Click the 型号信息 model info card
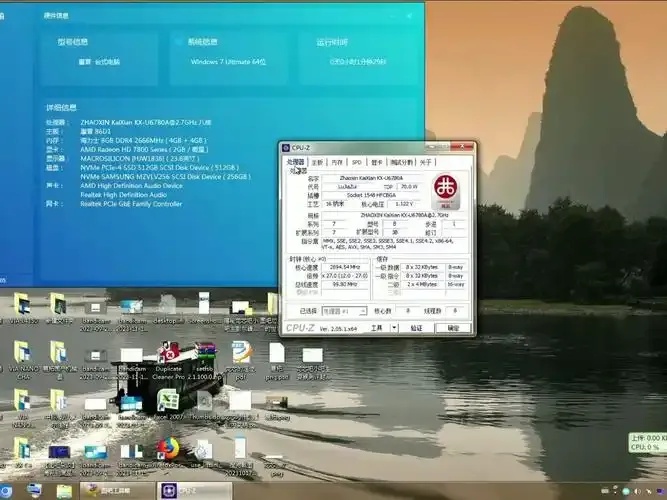 (99, 57)
